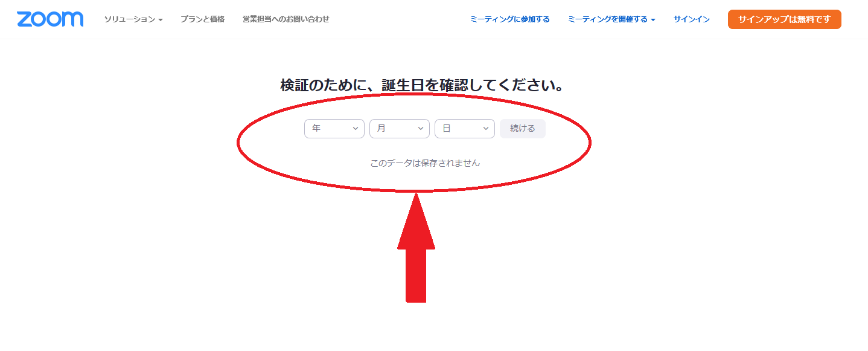This screenshot has height=351, width=868.
Task: Expand ミーティングを開催する dropdown
Action: 611,19
